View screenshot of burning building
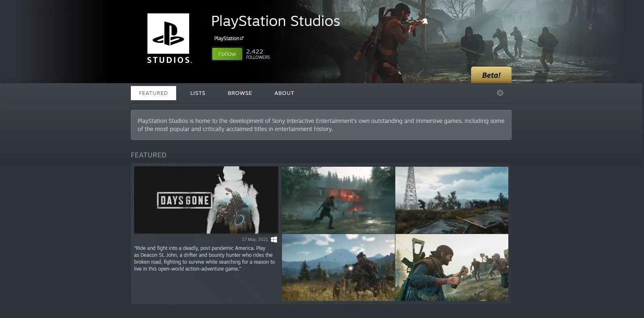The width and height of the screenshot is (644, 318). [338, 200]
